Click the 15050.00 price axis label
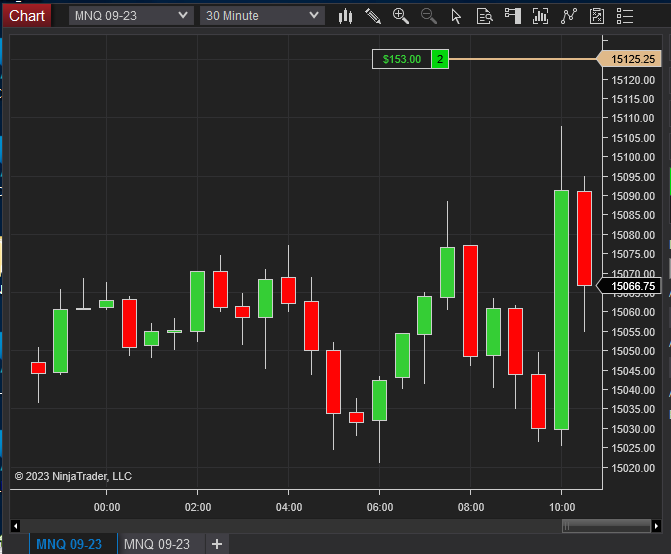Viewport: 671px width, 554px height. pos(633,351)
